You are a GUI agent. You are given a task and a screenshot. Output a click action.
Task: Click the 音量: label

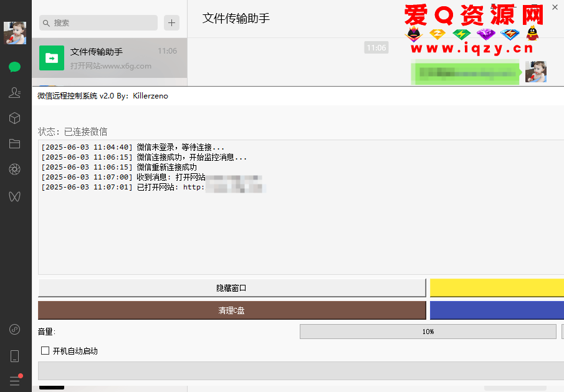pos(47,332)
